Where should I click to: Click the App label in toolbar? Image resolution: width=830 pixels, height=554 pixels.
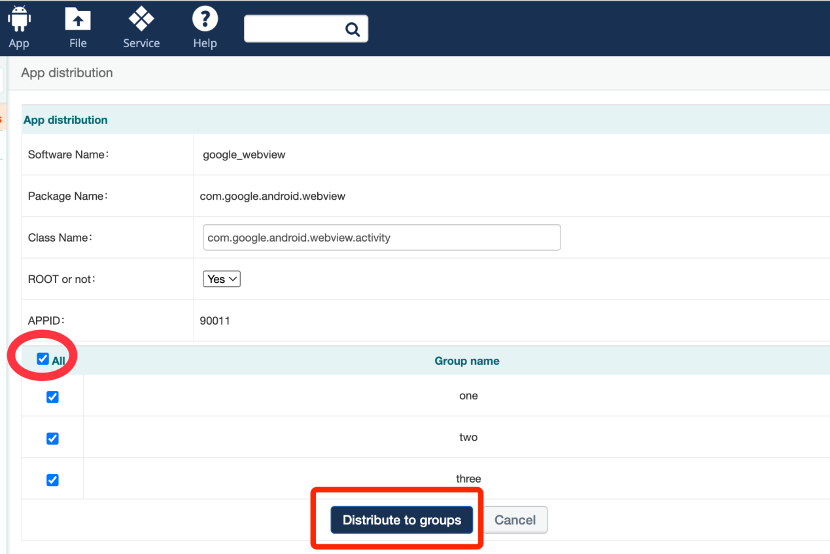point(19,43)
